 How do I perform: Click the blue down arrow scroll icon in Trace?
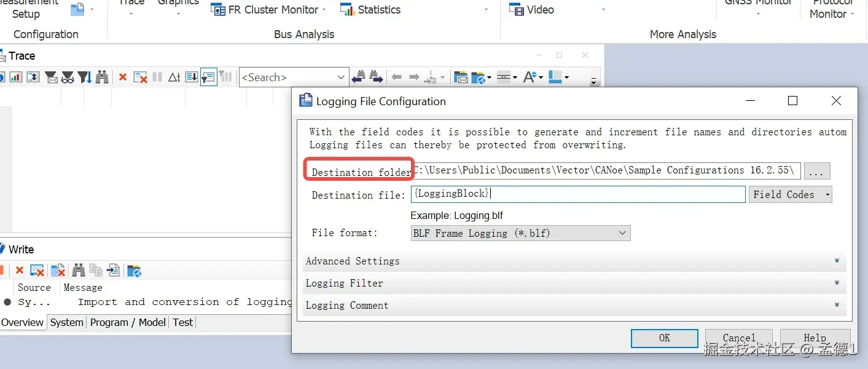click(192, 77)
